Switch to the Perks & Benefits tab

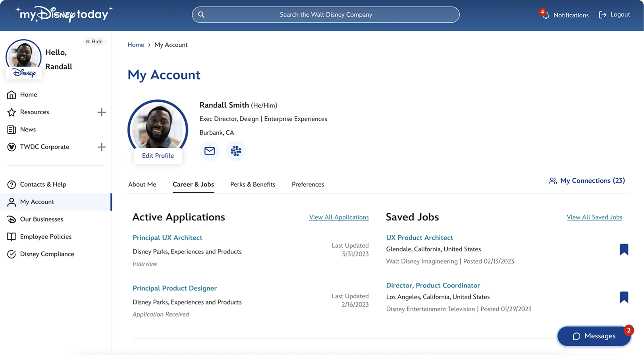(253, 184)
